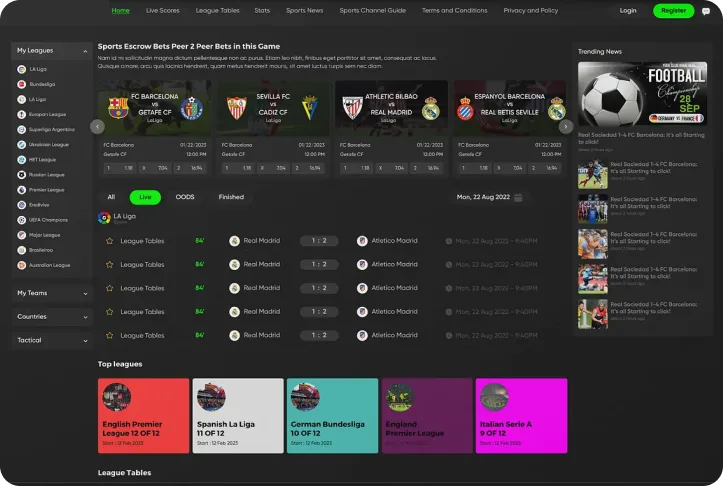Image resolution: width=723 pixels, height=486 pixels.
Task: Click the Real Madrid crest in the Athletic Bilbao card
Action: [431, 109]
